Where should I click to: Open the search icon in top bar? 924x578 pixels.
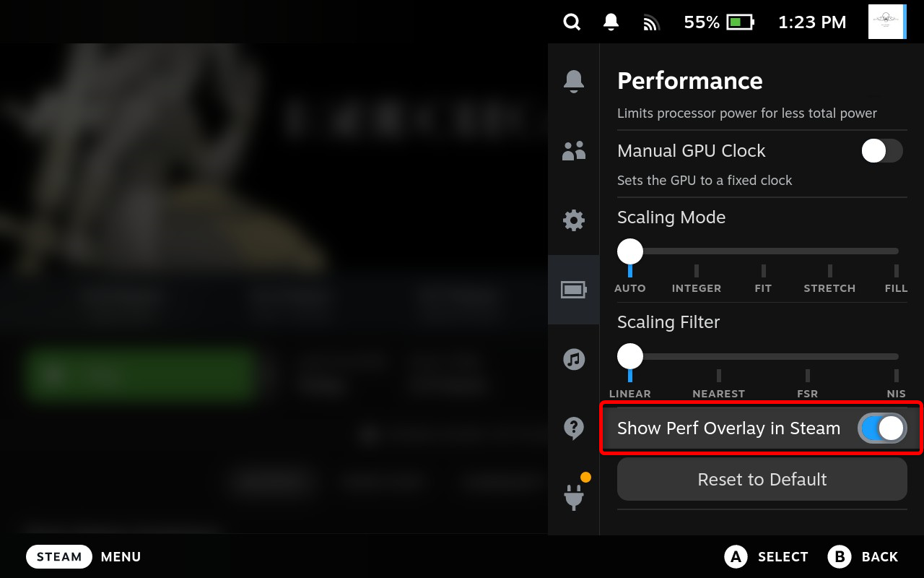pyautogui.click(x=572, y=22)
